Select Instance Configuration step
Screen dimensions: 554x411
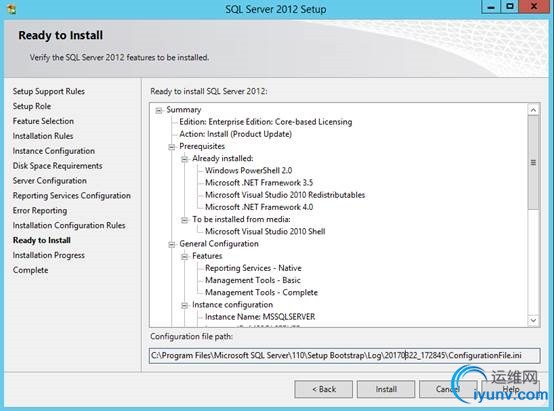click(x=54, y=151)
